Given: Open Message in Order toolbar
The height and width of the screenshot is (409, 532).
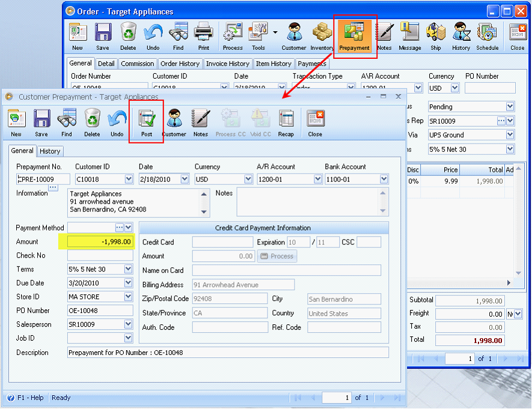Looking at the screenshot, I should tap(410, 37).
